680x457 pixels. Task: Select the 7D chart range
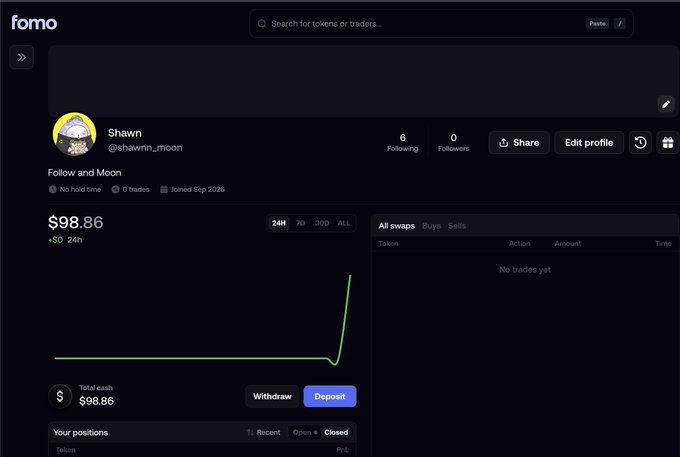point(301,223)
